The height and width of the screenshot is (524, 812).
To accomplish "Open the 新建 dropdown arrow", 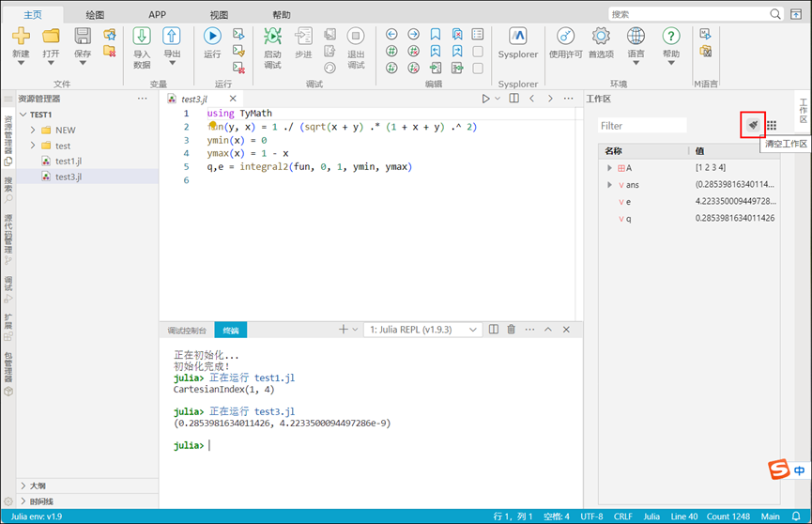I will tap(21, 63).
